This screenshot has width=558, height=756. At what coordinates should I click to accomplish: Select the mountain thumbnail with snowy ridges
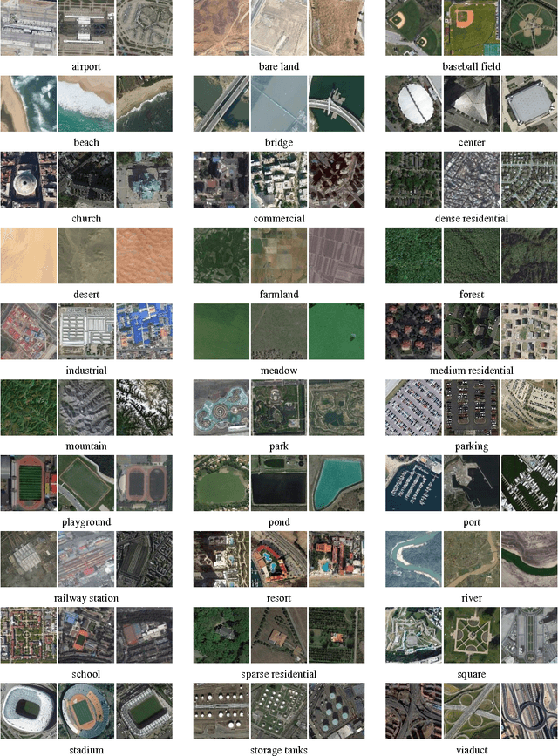pyautogui.click(x=144, y=408)
